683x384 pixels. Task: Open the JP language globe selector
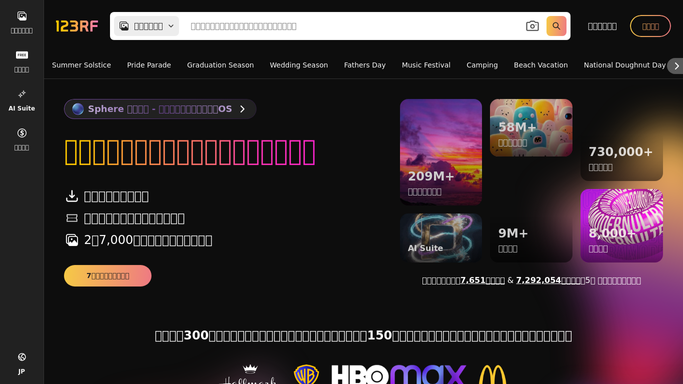pos(21,364)
